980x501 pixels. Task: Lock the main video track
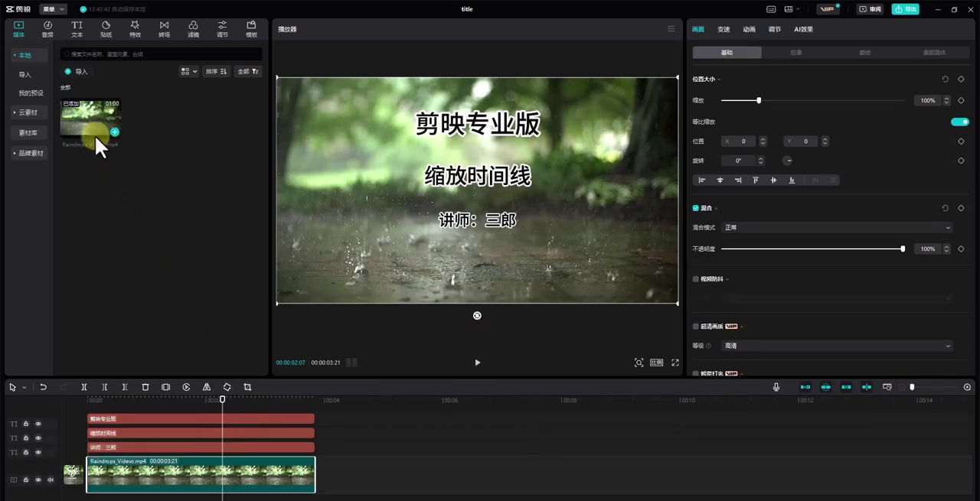tap(25, 480)
